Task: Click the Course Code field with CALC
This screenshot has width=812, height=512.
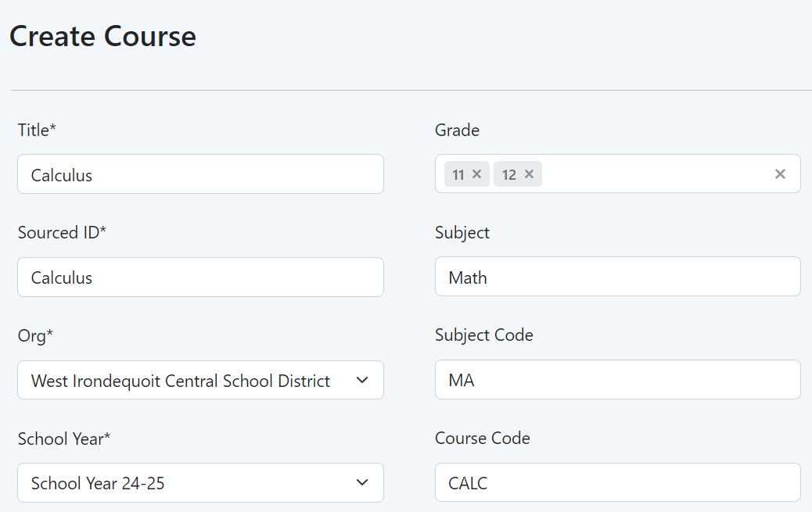Action: [x=617, y=483]
